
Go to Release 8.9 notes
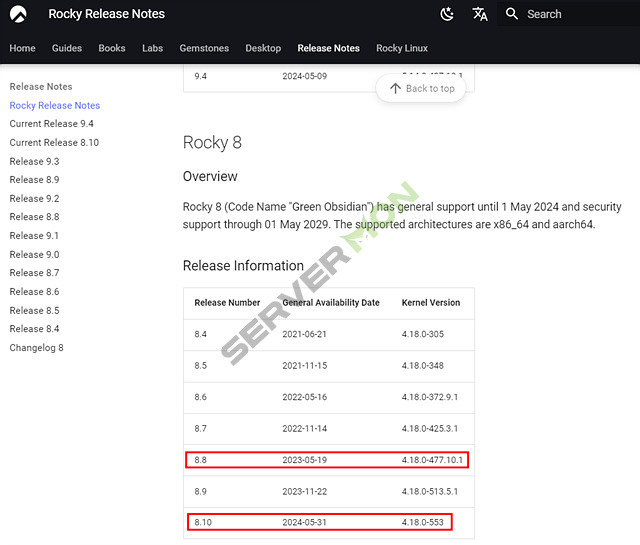[34, 180]
